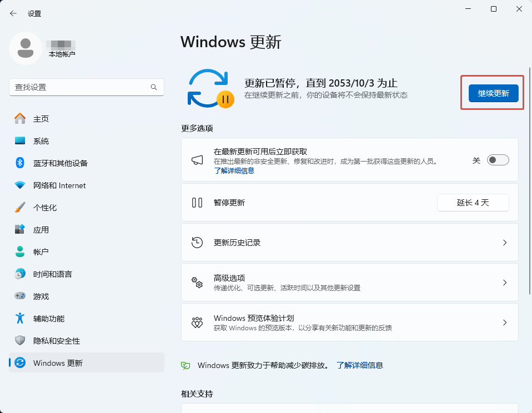This screenshot has width=532, height=413.
Task: Click the System monitor icon
Action: pos(20,140)
